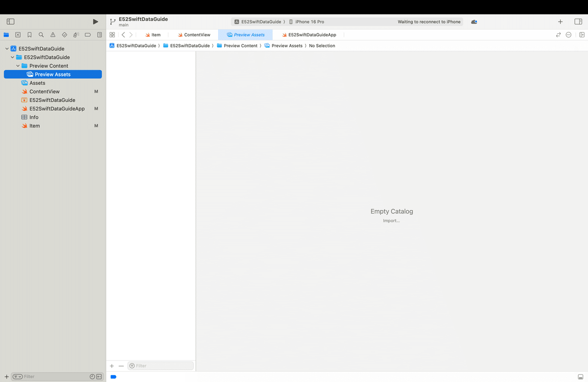The image size is (588, 382).
Task: Remove an asset with the minus button
Action: tap(121, 366)
